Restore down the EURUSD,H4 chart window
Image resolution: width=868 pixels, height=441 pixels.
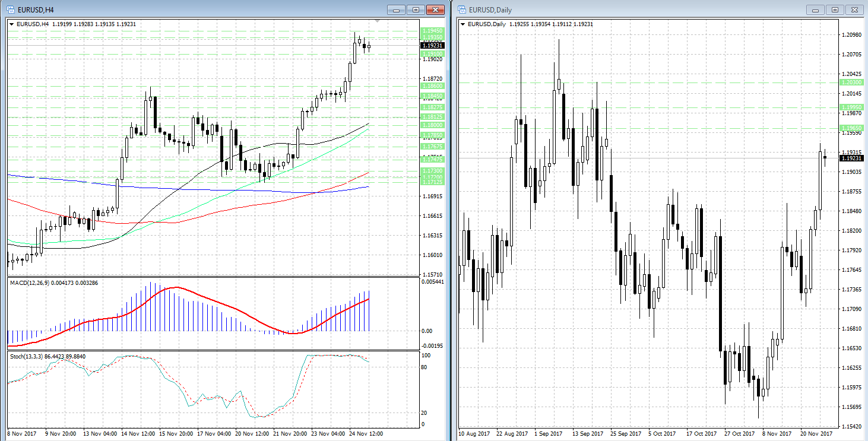(416, 9)
